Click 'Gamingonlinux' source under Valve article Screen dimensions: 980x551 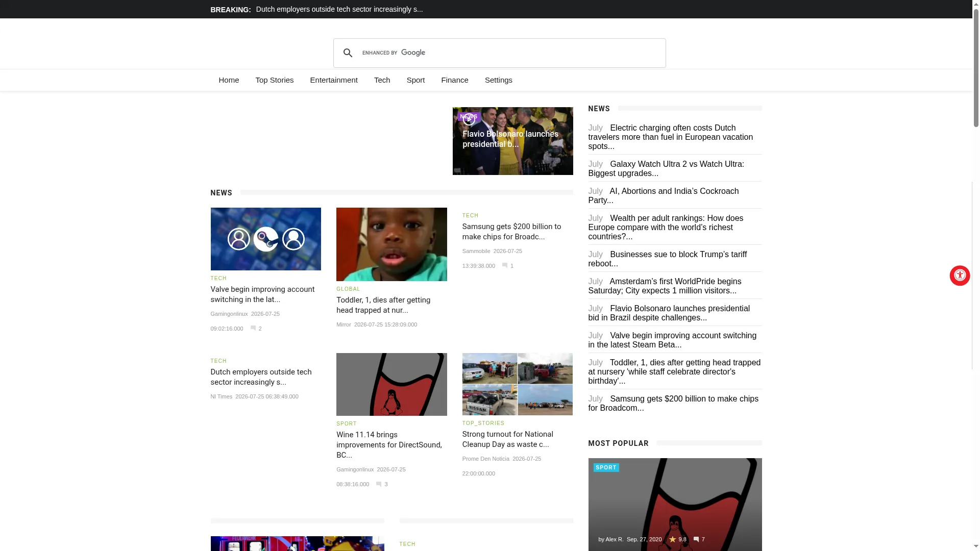pyautogui.click(x=229, y=314)
